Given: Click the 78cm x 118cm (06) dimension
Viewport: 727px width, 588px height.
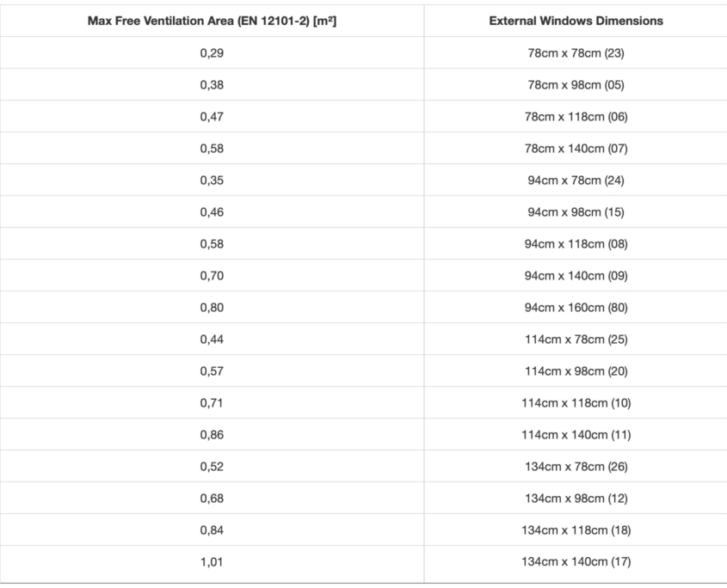Looking at the screenshot, I should click(576, 117).
